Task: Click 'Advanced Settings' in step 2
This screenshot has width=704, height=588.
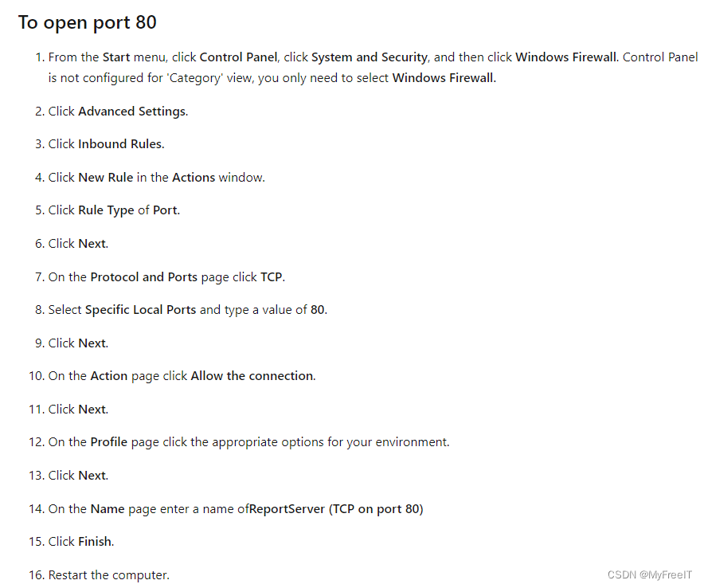Action: pos(132,111)
